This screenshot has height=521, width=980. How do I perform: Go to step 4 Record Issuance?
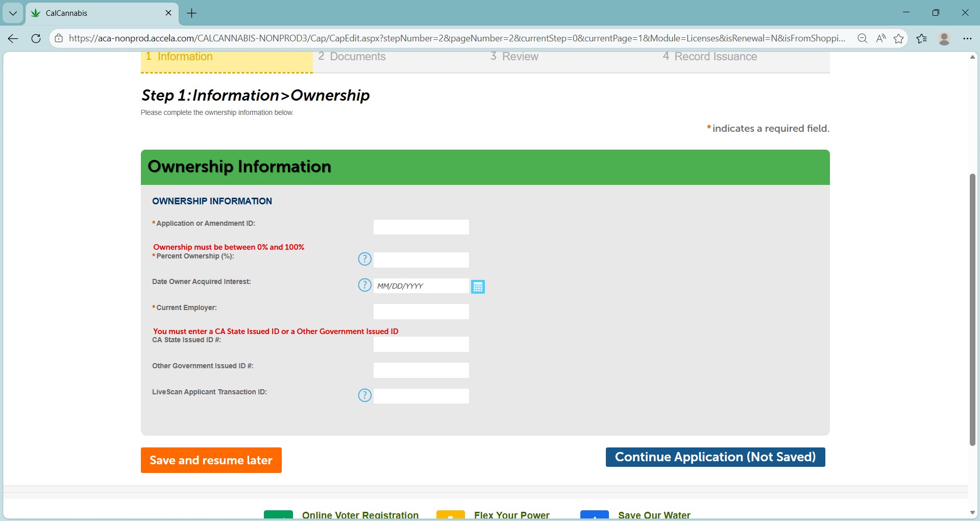point(709,57)
